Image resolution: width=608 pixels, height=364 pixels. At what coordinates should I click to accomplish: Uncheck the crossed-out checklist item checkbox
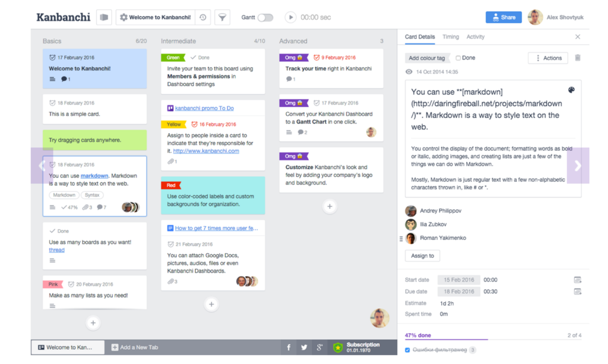click(x=407, y=350)
